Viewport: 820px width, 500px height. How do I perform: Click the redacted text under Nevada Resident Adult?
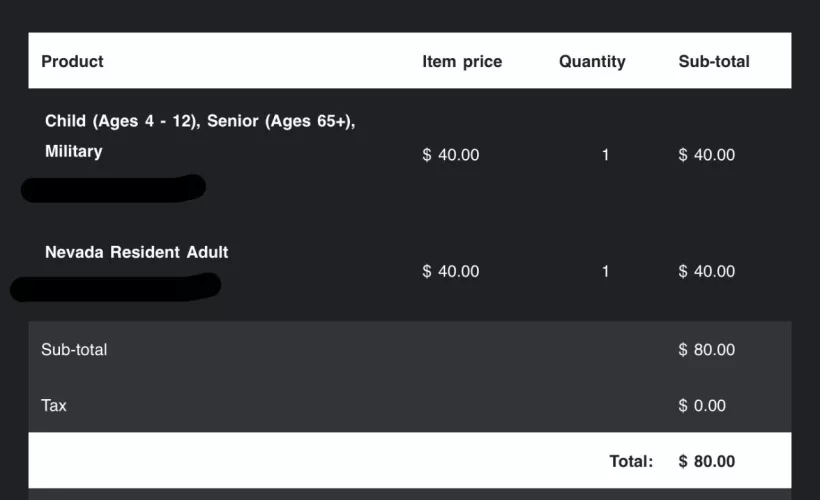pos(115,287)
